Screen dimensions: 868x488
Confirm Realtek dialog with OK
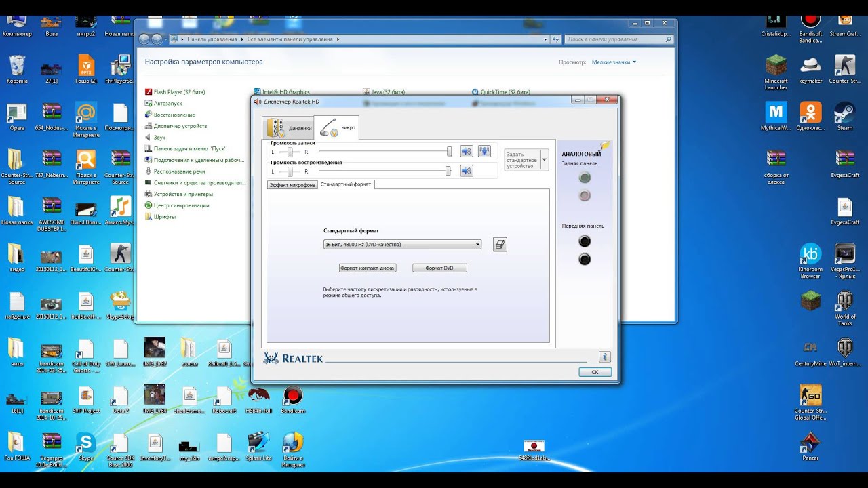point(595,372)
